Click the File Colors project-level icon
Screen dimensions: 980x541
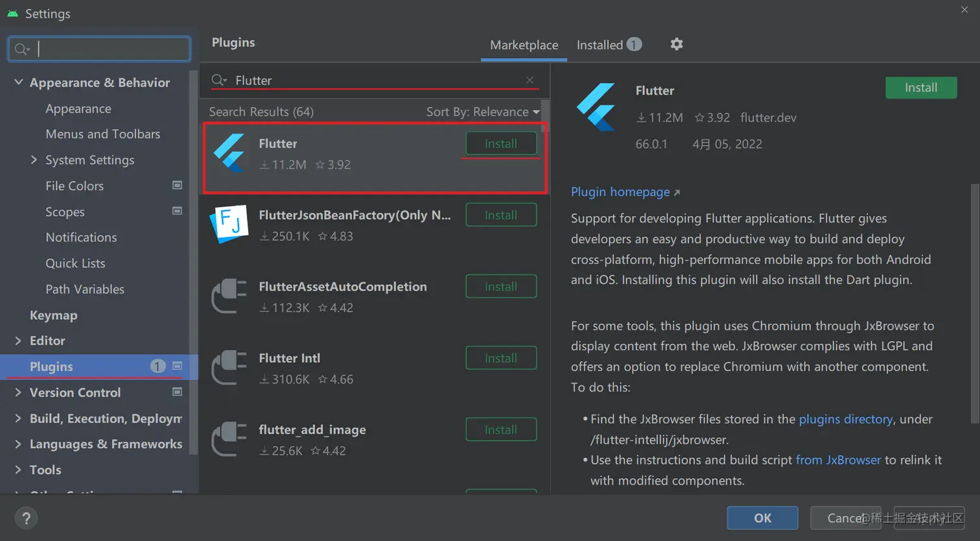tap(177, 186)
